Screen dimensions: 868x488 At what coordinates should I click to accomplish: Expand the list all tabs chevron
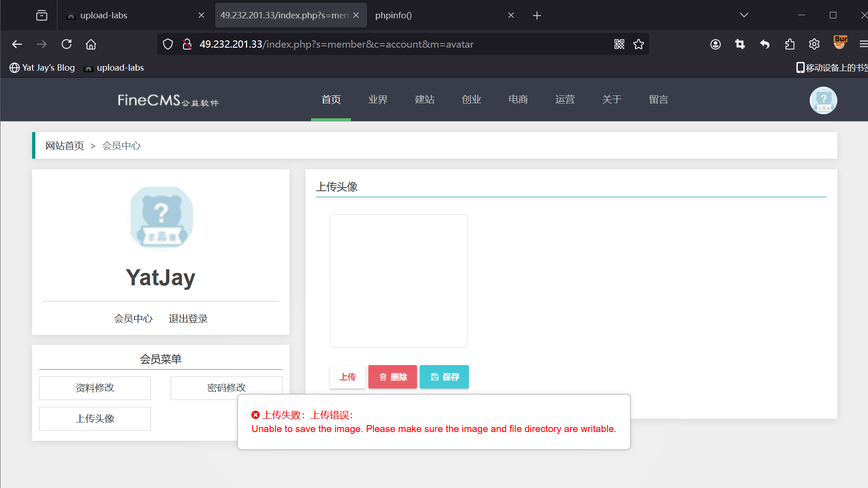744,15
